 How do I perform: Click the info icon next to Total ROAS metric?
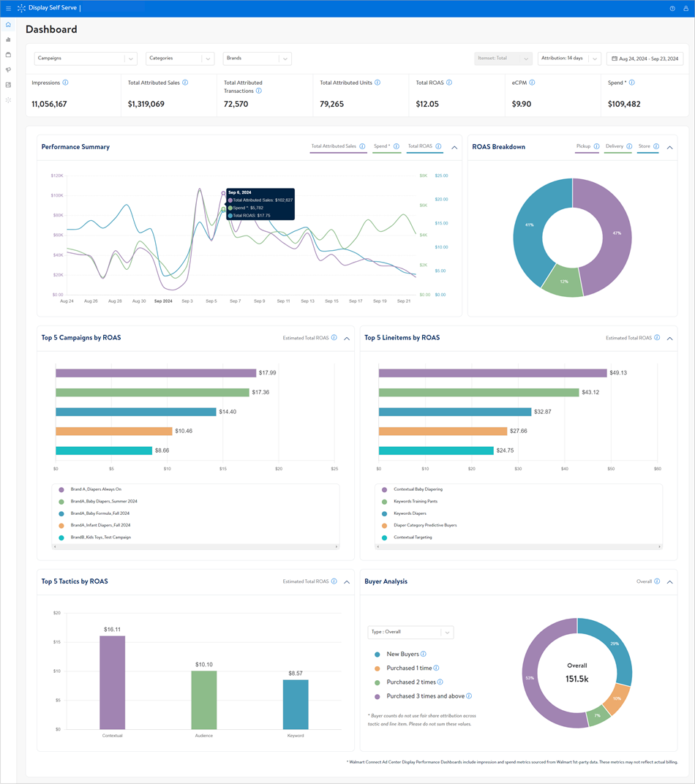[x=449, y=82]
